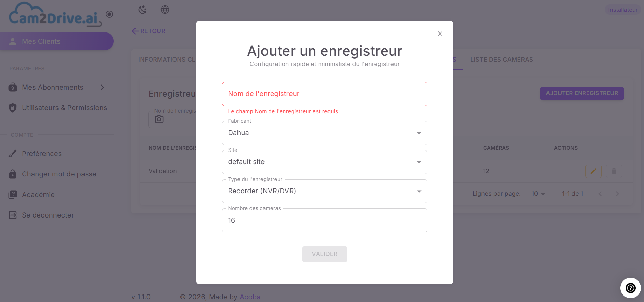Toggle sidebar pin radio icon near logo

click(x=109, y=14)
